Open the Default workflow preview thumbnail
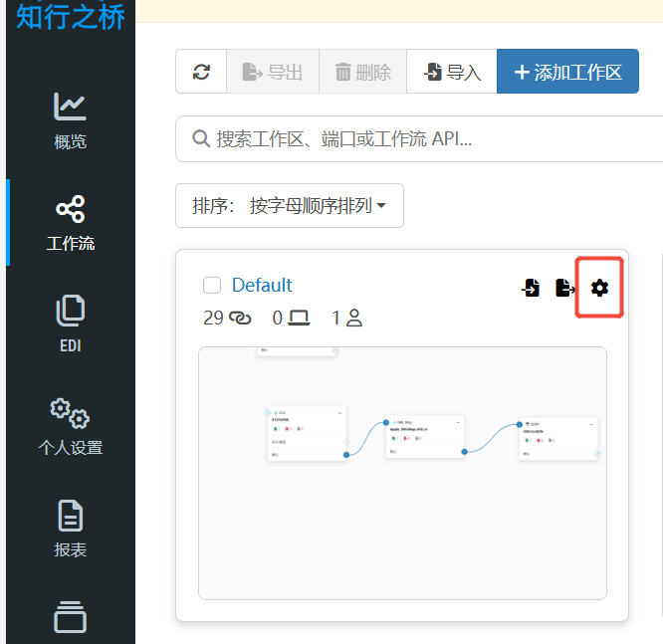663x644 pixels. 402,473
